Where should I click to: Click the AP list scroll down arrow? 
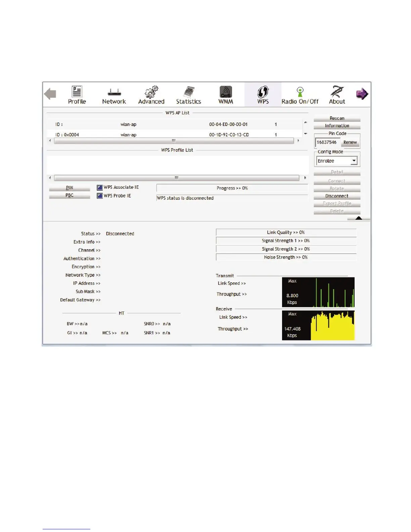tap(306, 134)
